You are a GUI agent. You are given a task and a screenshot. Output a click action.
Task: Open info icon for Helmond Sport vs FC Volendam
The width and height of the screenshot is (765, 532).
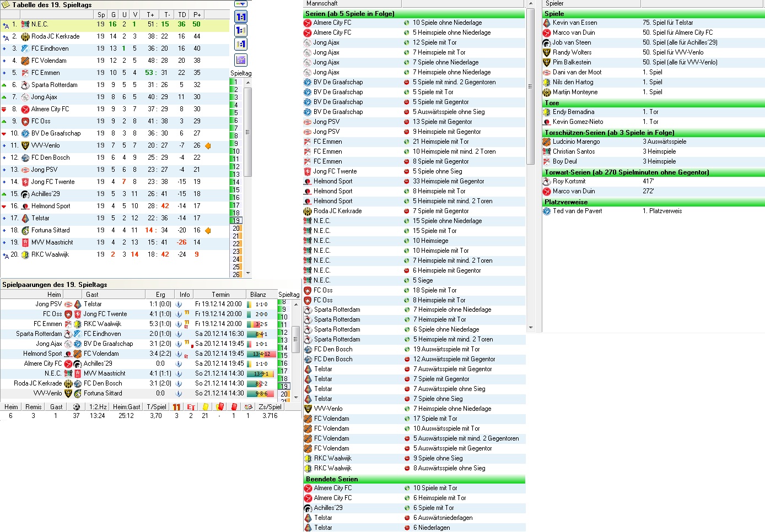(x=179, y=354)
